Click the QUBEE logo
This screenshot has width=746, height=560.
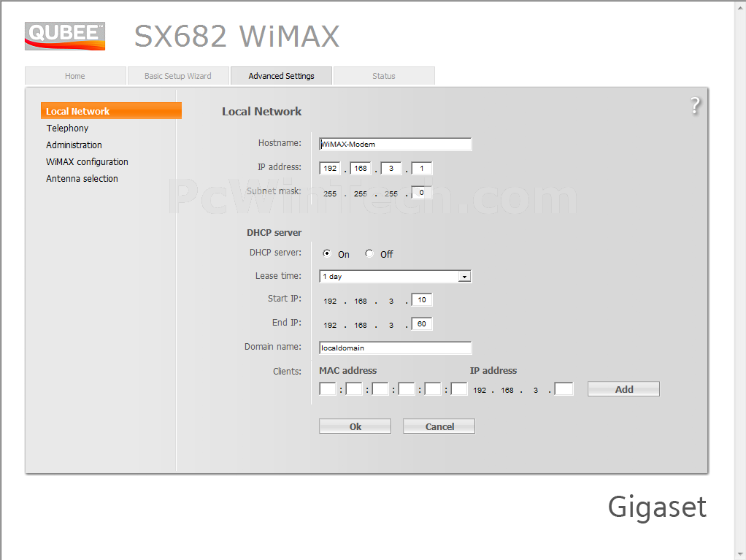(x=65, y=36)
